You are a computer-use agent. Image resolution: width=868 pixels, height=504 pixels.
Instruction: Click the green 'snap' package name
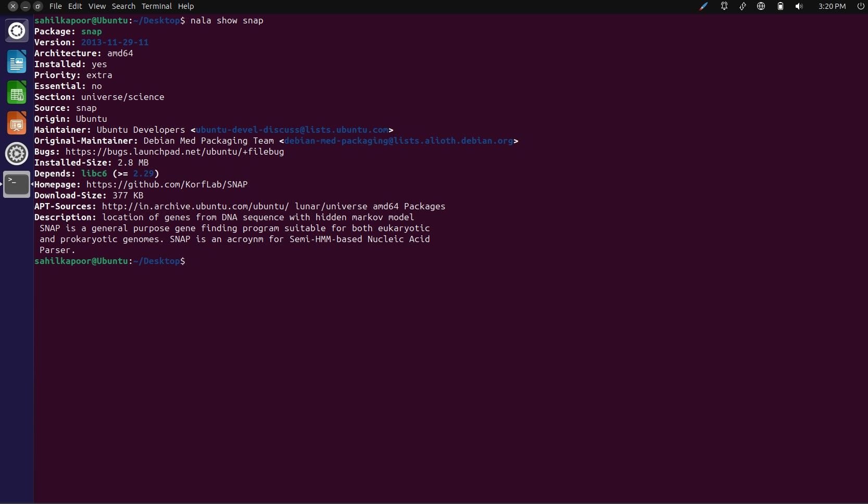(x=92, y=31)
